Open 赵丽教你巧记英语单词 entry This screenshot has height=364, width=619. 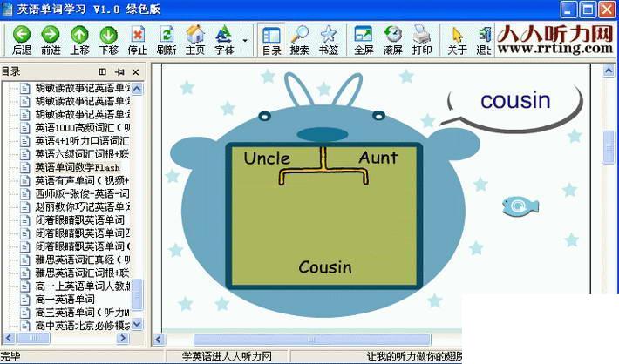(82, 207)
